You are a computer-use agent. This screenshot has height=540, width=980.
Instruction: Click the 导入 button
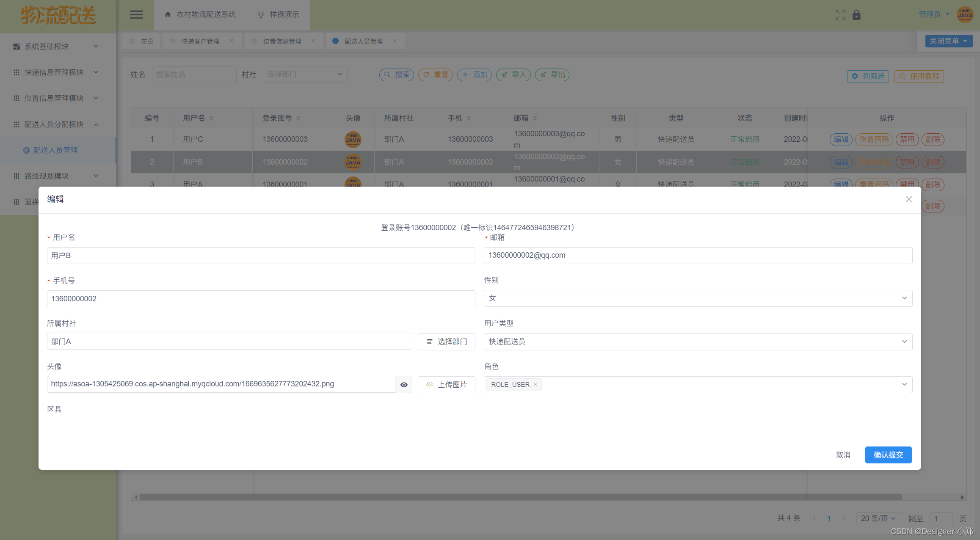point(513,75)
